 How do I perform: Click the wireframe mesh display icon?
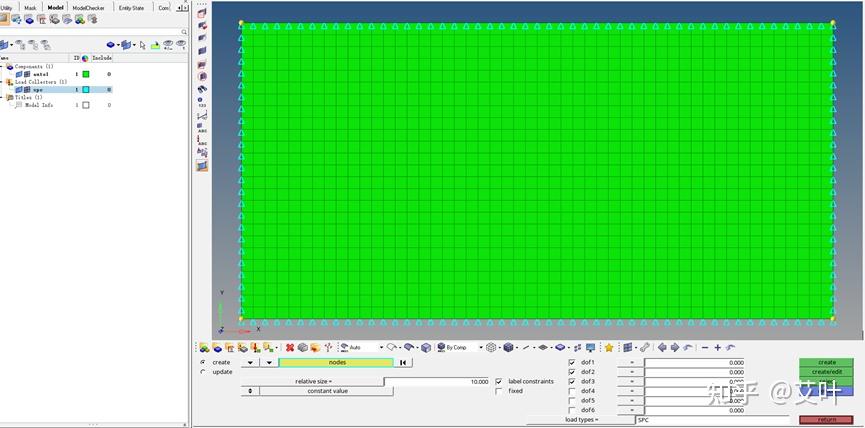tap(492, 347)
